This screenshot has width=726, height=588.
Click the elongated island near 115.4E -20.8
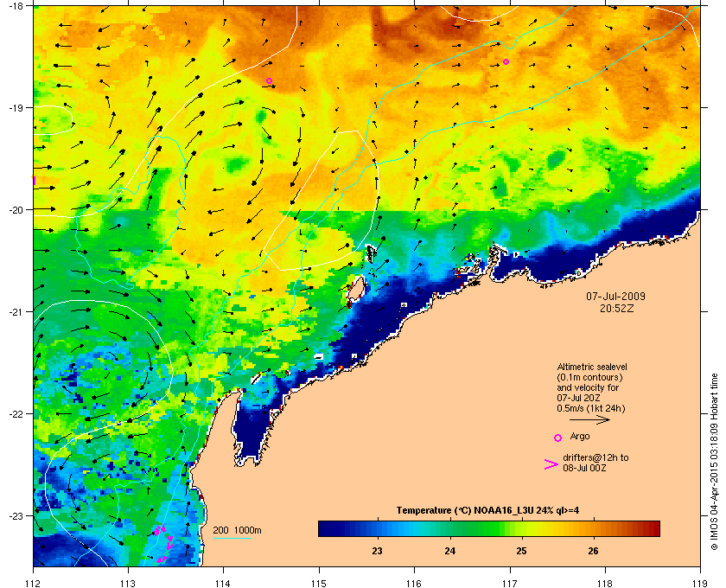tap(354, 290)
